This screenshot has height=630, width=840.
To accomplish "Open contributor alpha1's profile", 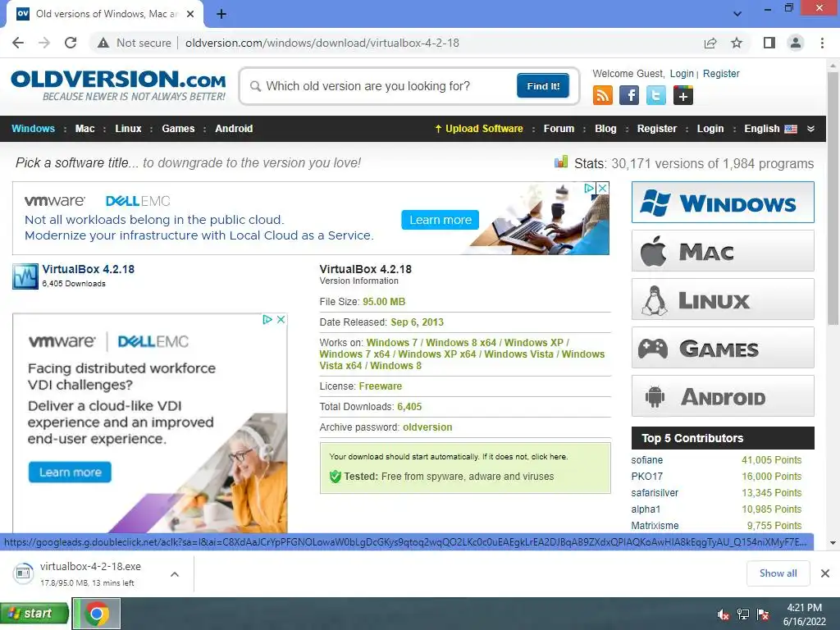I will pyautogui.click(x=646, y=509).
